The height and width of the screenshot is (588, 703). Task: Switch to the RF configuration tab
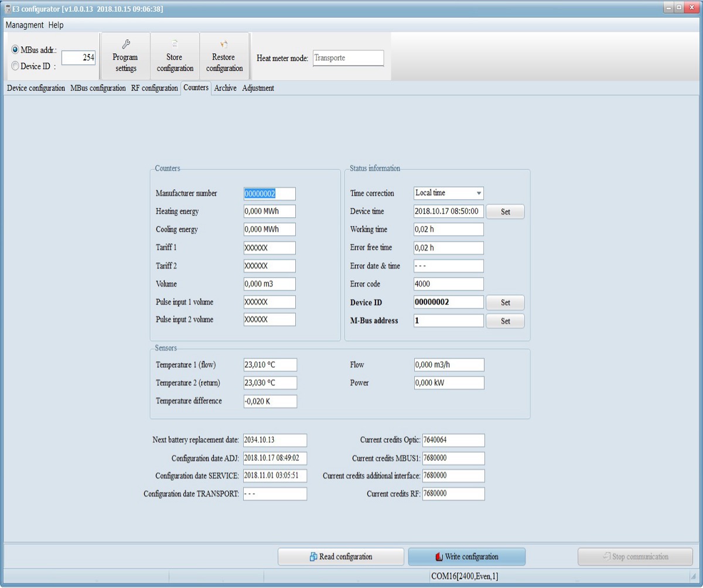pyautogui.click(x=154, y=88)
